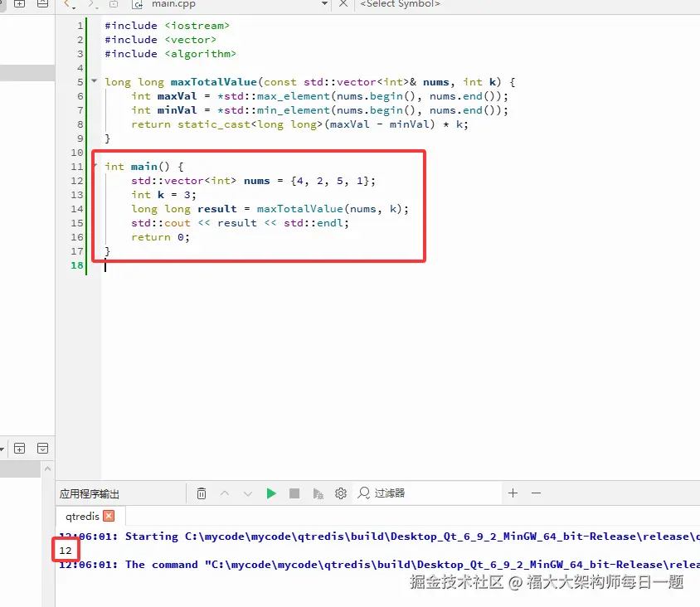Screen dimensions: 700x607
Task: Go to next output item arrow
Action: 248,493
